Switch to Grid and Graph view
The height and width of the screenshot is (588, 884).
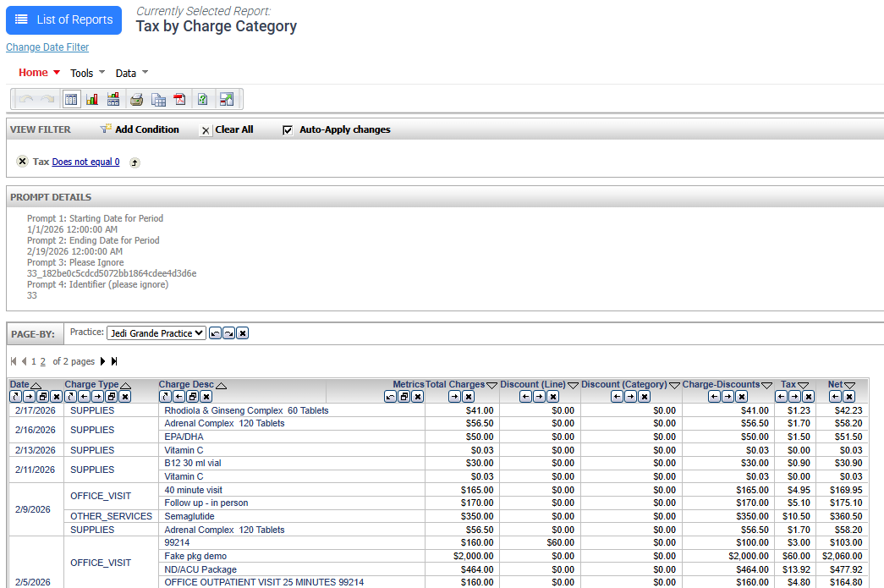pos(113,99)
